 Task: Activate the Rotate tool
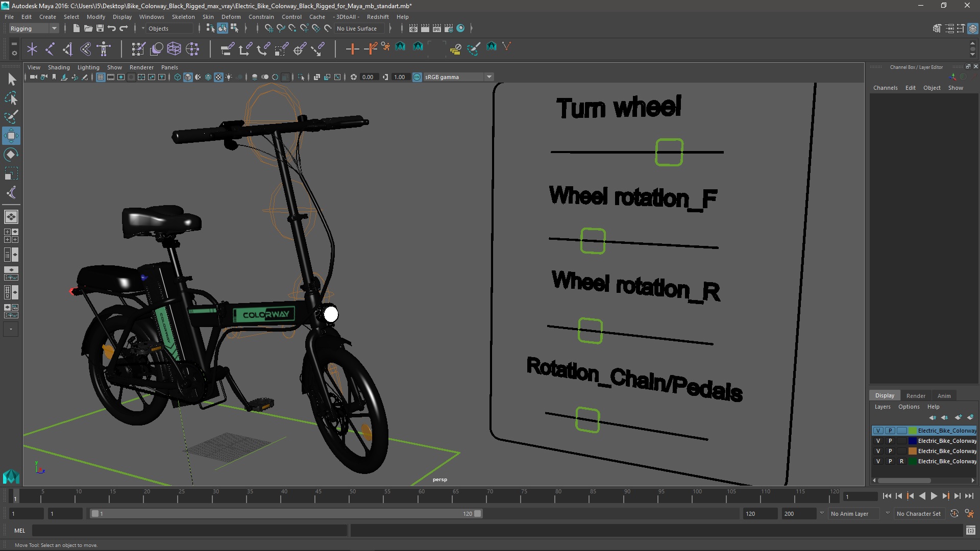pyautogui.click(x=11, y=155)
